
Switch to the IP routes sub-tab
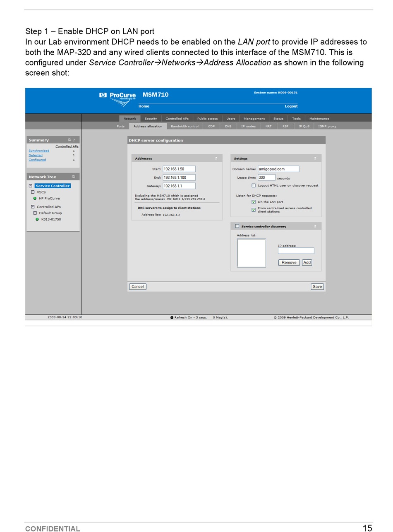click(248, 126)
